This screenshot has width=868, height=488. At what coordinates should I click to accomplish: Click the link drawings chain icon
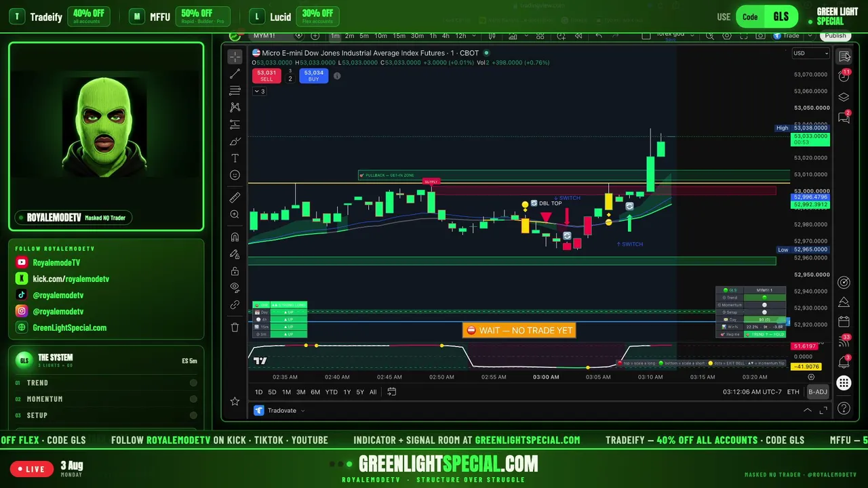pyautogui.click(x=235, y=304)
